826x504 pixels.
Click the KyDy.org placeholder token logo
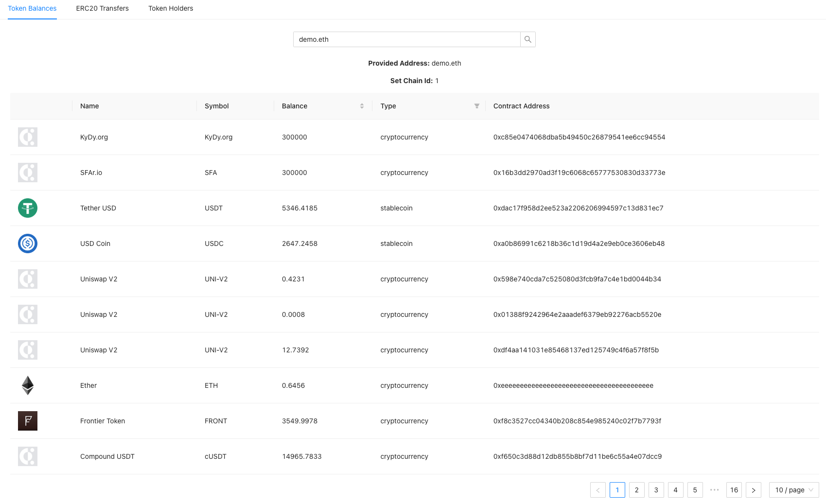pyautogui.click(x=28, y=137)
